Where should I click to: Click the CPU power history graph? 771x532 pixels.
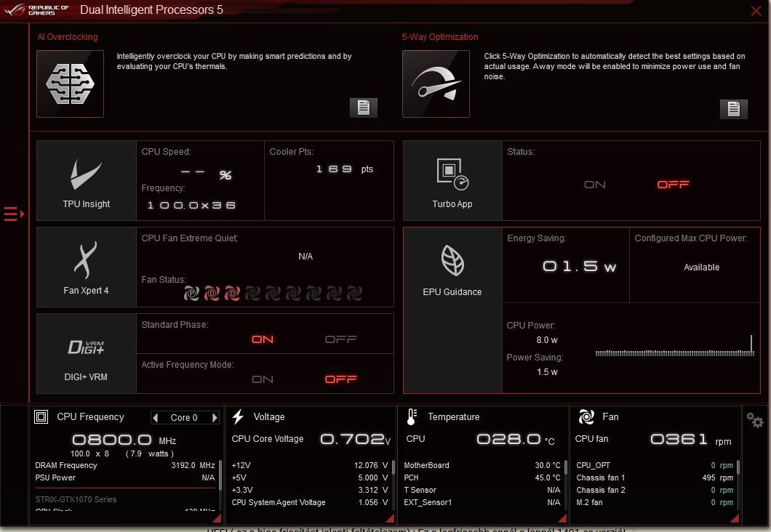point(675,346)
